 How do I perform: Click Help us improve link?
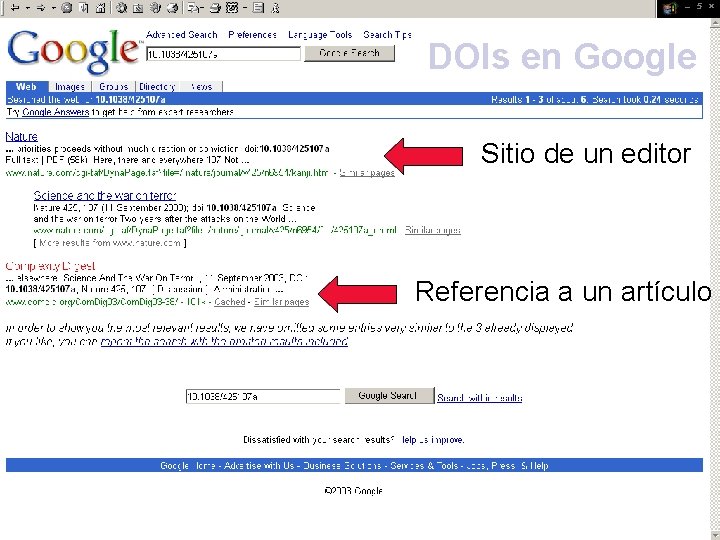[433, 440]
